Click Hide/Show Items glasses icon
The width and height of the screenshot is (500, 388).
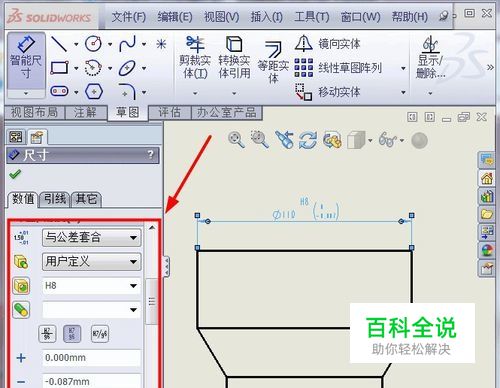point(387,140)
